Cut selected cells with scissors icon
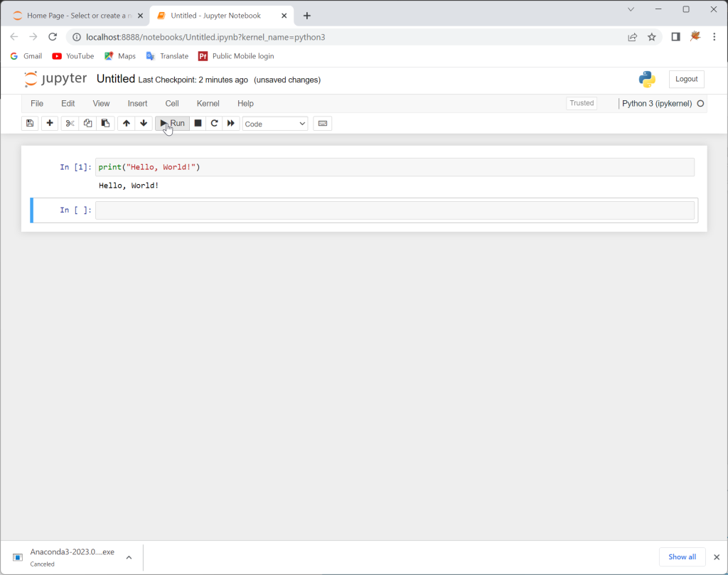Viewport: 728px width, 575px height. click(x=70, y=124)
